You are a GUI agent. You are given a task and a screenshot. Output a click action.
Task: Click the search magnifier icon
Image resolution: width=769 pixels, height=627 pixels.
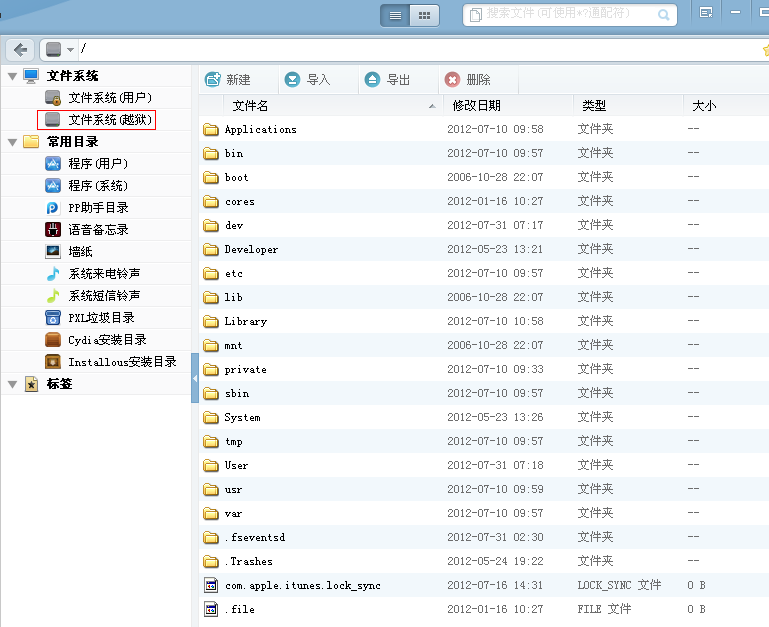click(x=664, y=15)
